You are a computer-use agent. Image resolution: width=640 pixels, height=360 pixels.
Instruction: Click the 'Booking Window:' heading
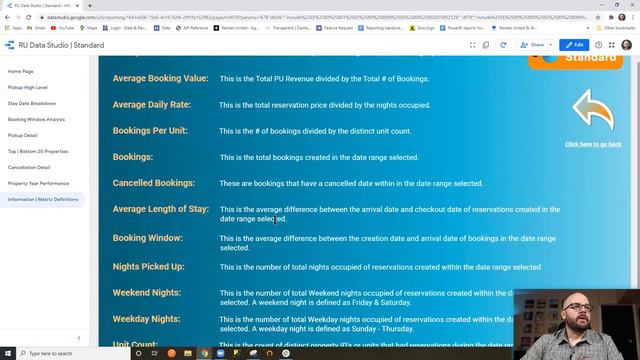(147, 238)
